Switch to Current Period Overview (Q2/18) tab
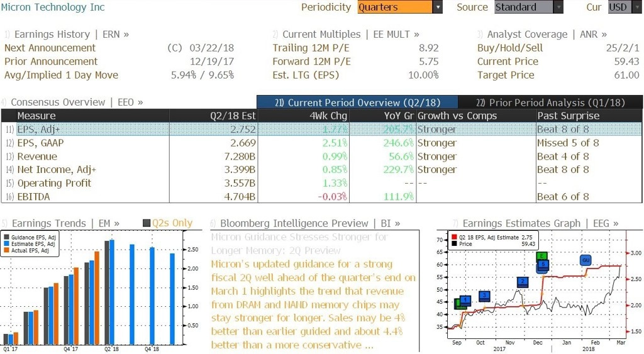Viewport: 644px width, 354px height. point(357,102)
